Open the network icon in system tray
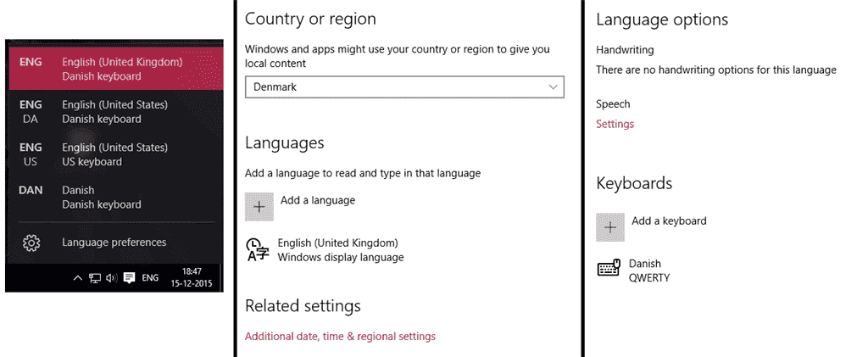Viewport: 868px width, 357px height. (x=95, y=278)
